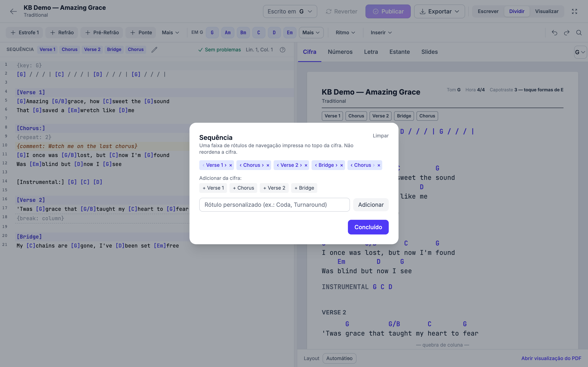Open the Ritmo dropdown menu
Screen dimensions: 588x367
pyautogui.click(x=345, y=33)
